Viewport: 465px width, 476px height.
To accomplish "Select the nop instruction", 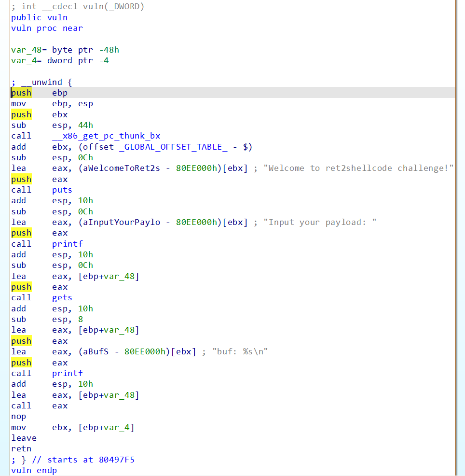I will pos(18,417).
